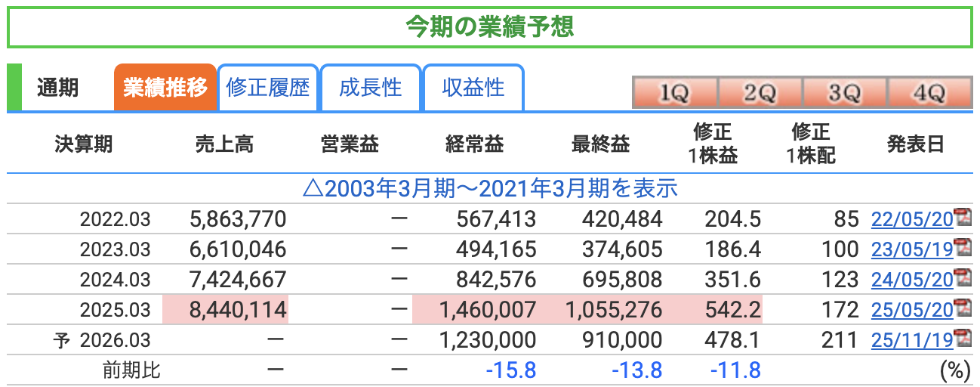Switch to the 修正履歴 tab
This screenshot has height=387, width=980.
268,88
